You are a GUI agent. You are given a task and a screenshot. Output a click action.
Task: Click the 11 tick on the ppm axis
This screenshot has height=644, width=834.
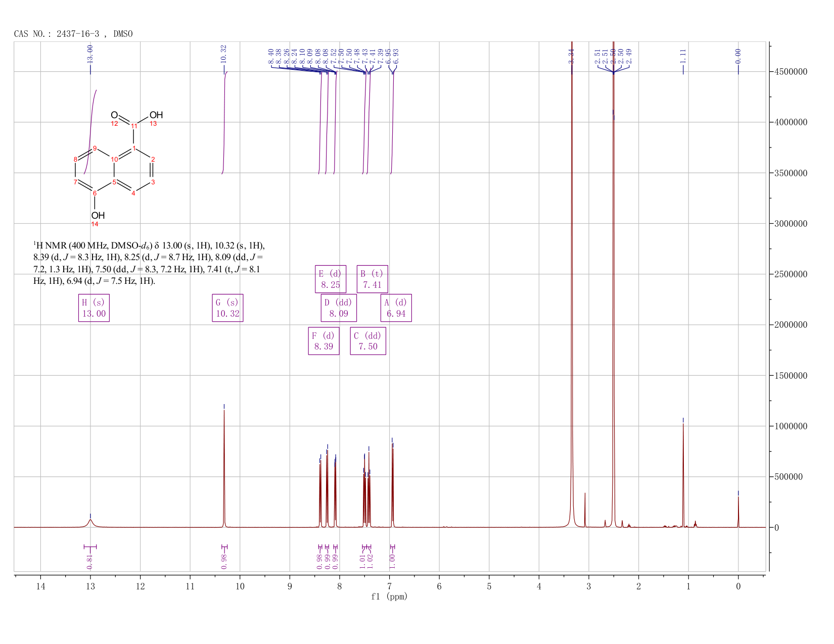pyautogui.click(x=190, y=586)
